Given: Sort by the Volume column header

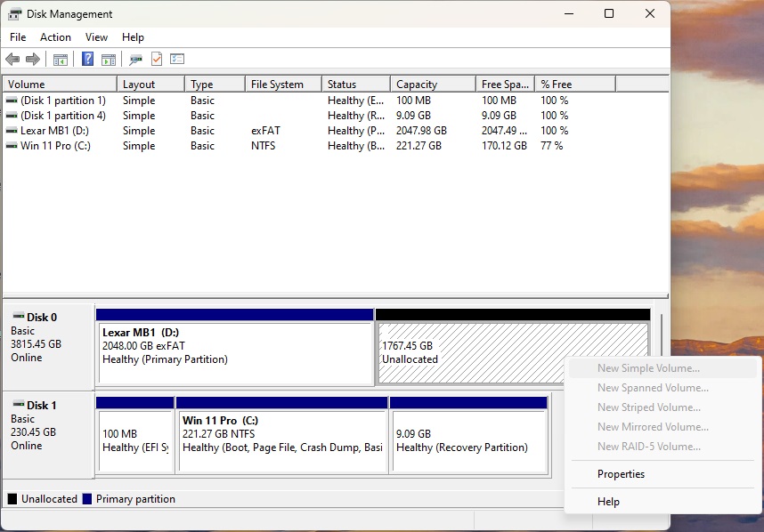Looking at the screenshot, I should pos(60,85).
